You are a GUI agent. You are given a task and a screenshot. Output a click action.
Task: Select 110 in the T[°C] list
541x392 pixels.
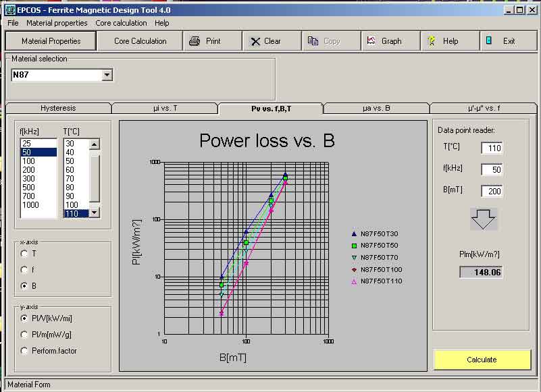click(76, 214)
